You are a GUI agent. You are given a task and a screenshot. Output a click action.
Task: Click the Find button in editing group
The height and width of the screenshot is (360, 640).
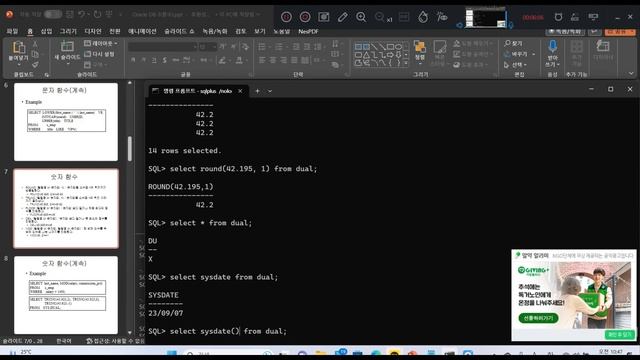click(x=513, y=43)
